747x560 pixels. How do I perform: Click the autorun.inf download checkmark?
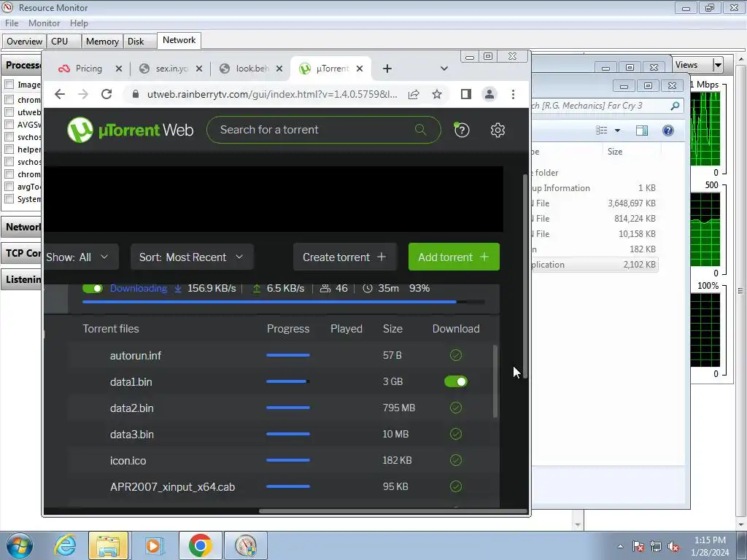tap(456, 355)
